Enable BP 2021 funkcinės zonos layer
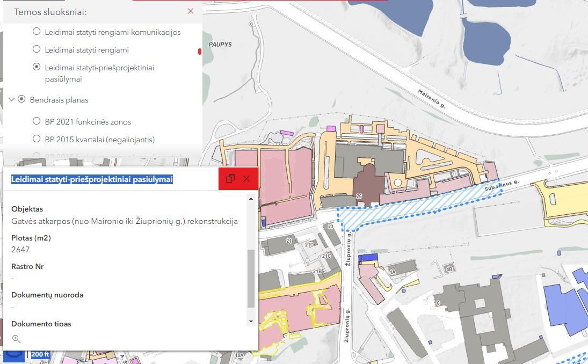Viewport: 588px width, 364px height. pyautogui.click(x=37, y=121)
